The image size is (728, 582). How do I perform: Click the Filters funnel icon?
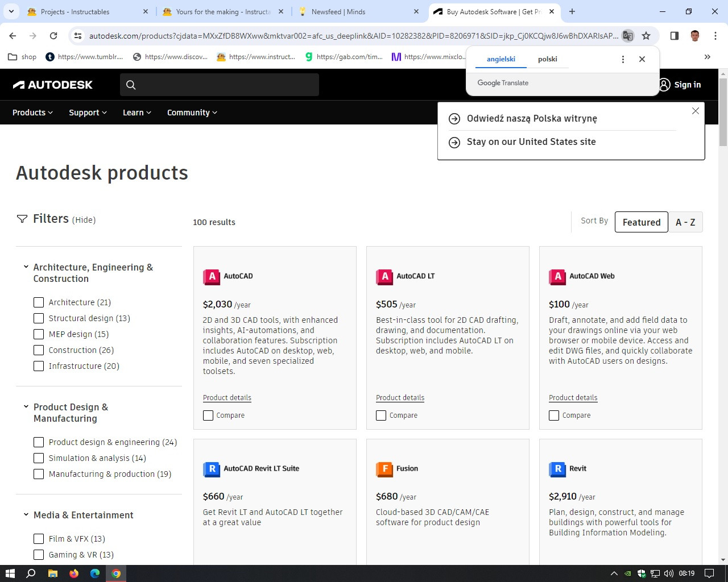[x=22, y=219]
